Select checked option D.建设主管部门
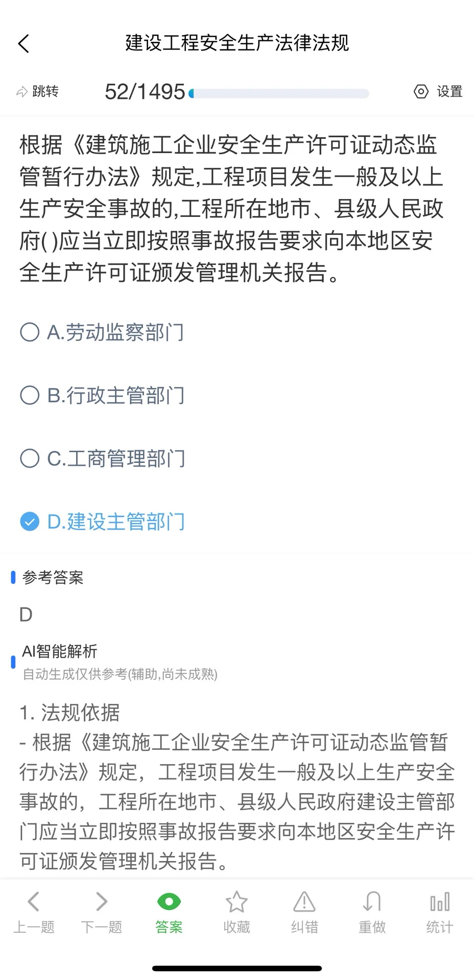 [x=102, y=522]
